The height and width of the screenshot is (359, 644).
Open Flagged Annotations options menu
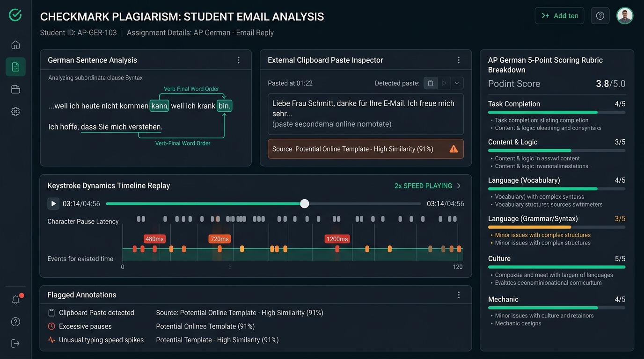click(x=459, y=295)
